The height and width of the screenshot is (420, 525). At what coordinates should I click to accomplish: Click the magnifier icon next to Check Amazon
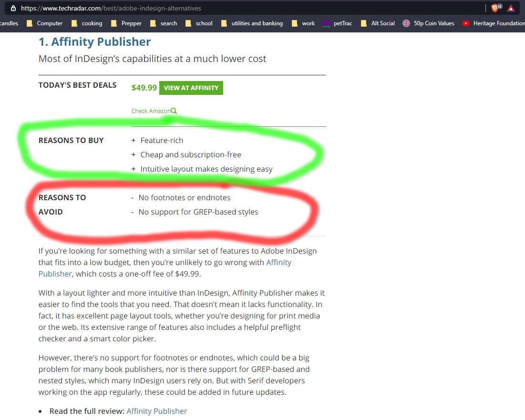174,111
